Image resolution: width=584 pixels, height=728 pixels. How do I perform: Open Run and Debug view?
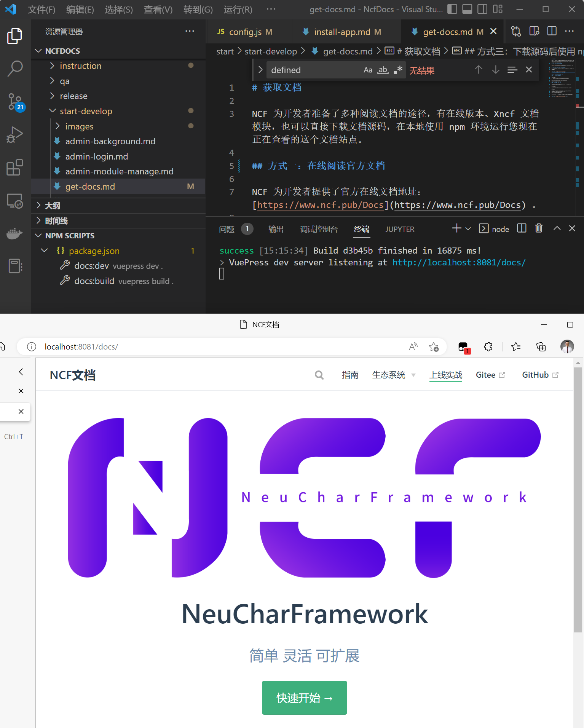[15, 135]
